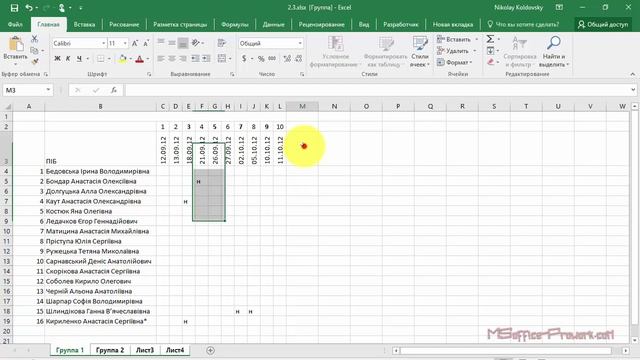
Task: Increase font size with the large A
Action: [x=135, y=43]
